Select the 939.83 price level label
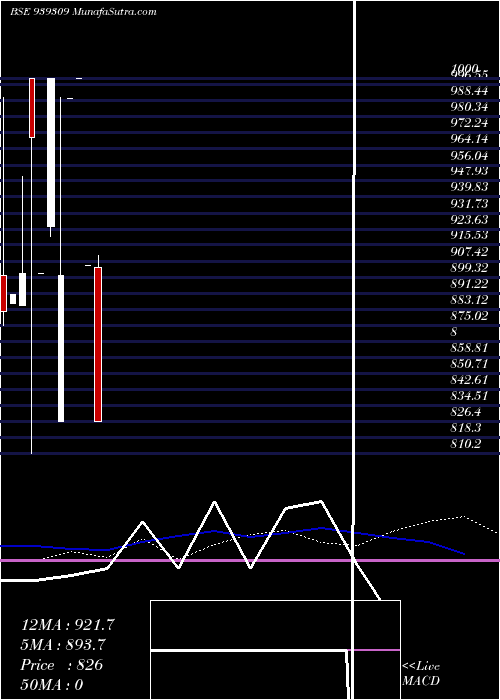The image size is (500, 700). (x=469, y=187)
